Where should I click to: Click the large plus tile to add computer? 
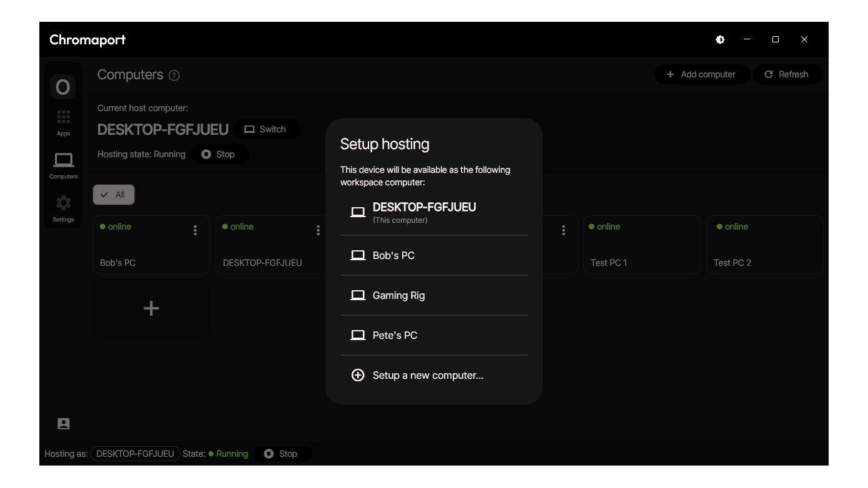(x=151, y=308)
